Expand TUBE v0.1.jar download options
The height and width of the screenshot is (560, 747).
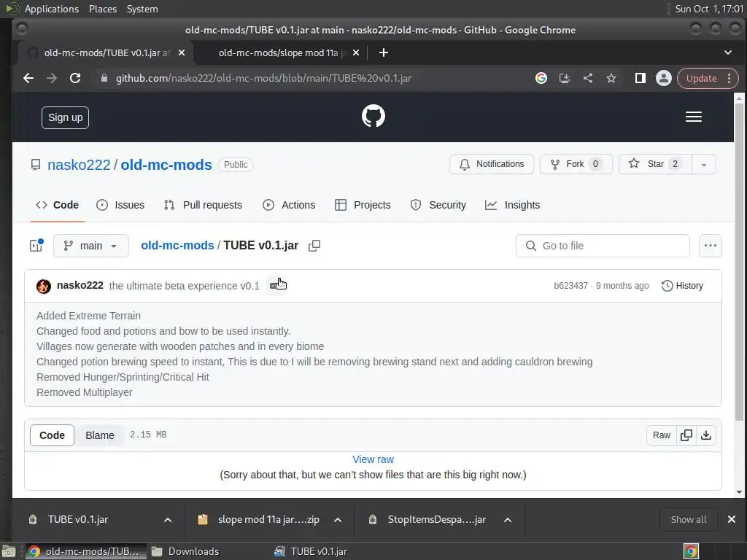point(168,519)
